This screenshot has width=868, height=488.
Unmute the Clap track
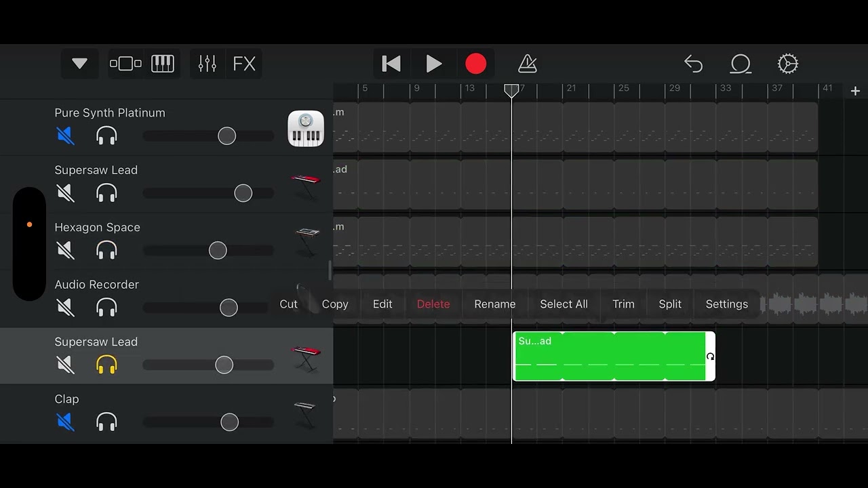(x=66, y=422)
